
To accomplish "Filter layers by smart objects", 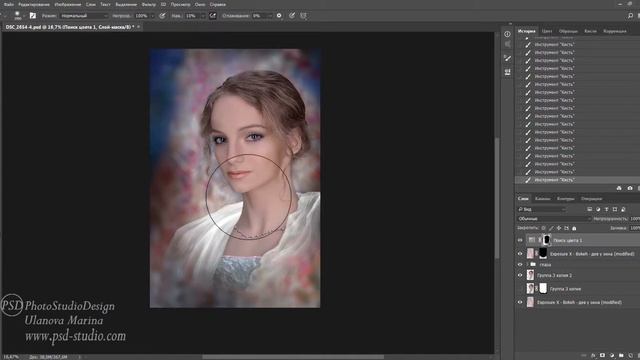I will [623, 209].
